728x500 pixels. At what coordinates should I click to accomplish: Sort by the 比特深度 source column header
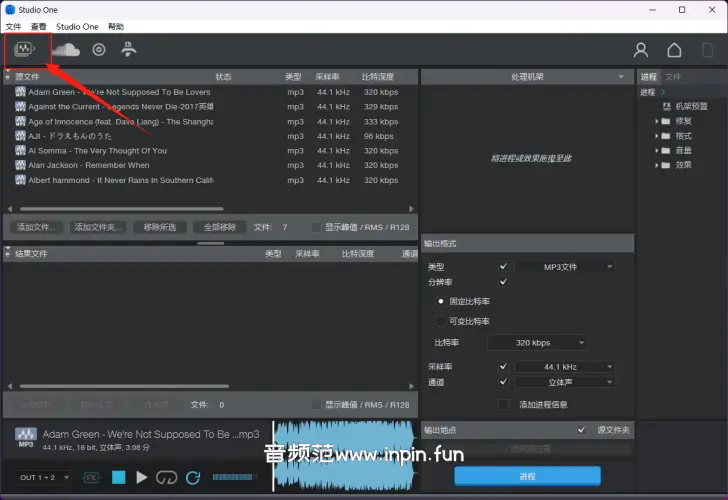(x=378, y=77)
